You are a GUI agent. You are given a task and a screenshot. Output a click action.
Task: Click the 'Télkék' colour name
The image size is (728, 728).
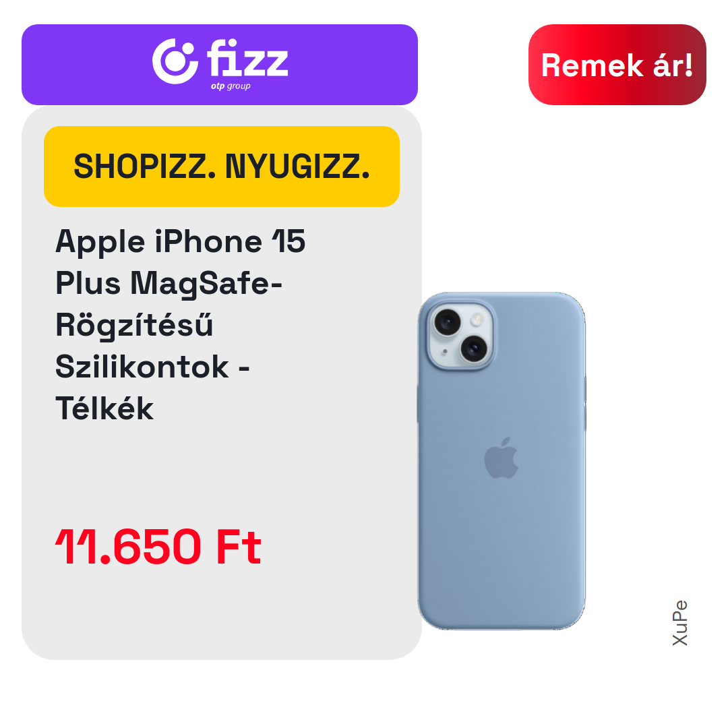[x=104, y=408]
